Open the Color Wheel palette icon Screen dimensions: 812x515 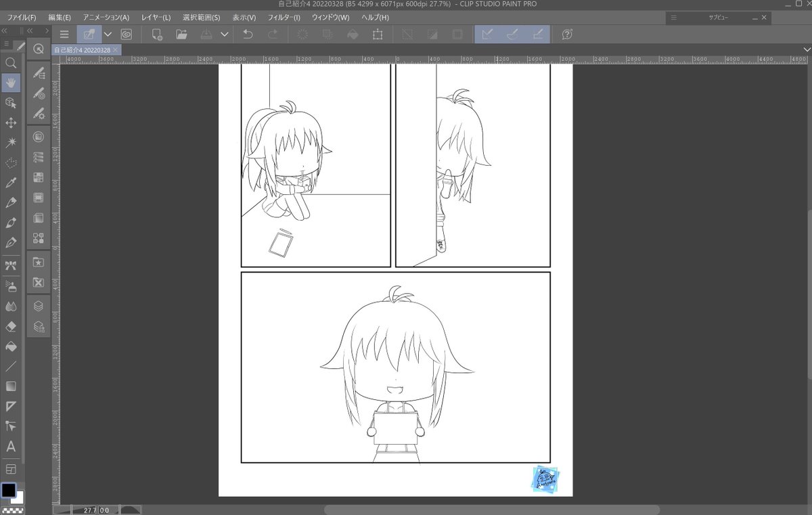tap(39, 137)
